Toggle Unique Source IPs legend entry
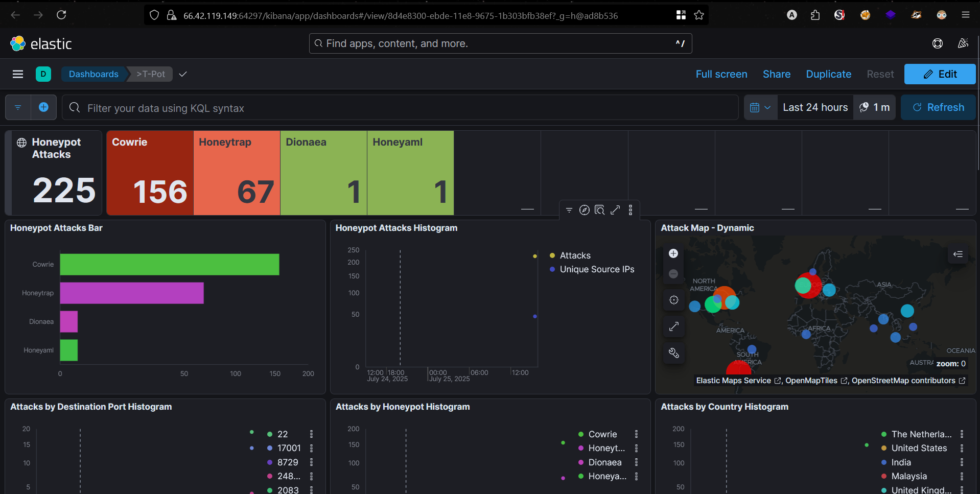Viewport: 980px width, 494px height. [x=596, y=269]
